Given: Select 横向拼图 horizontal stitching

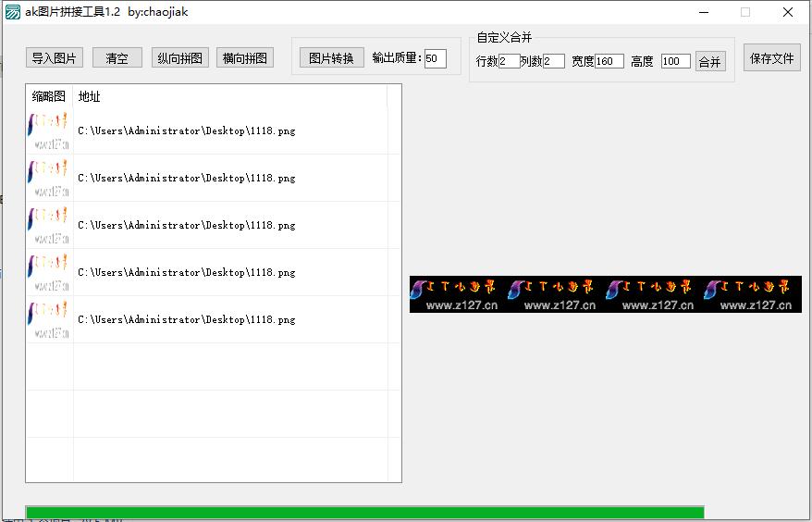Looking at the screenshot, I should point(245,57).
